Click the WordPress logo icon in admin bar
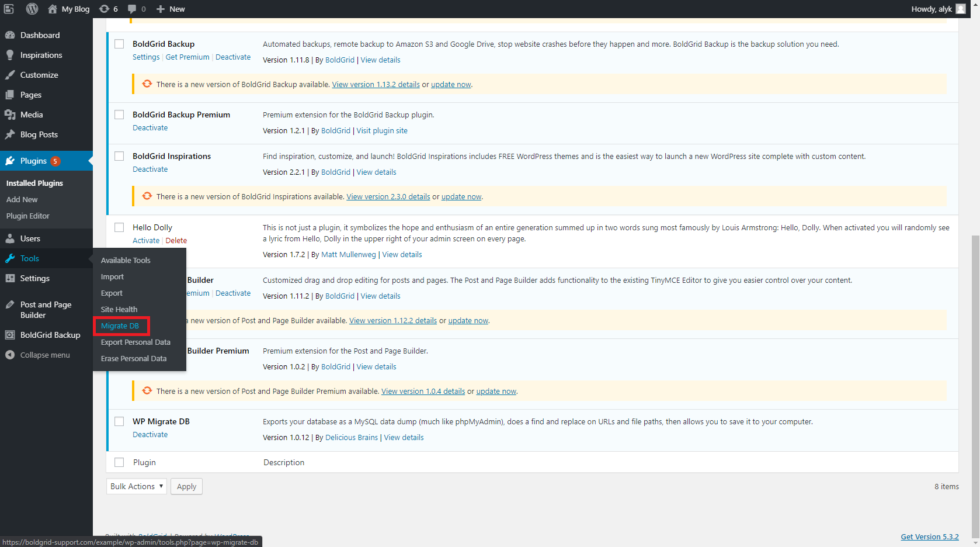Image resolution: width=980 pixels, height=547 pixels. coord(32,9)
